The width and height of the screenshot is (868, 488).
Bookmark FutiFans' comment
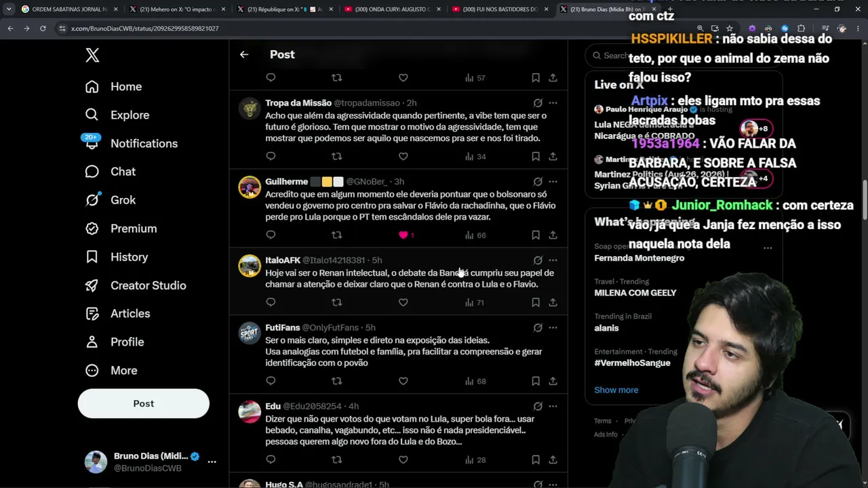(x=535, y=381)
